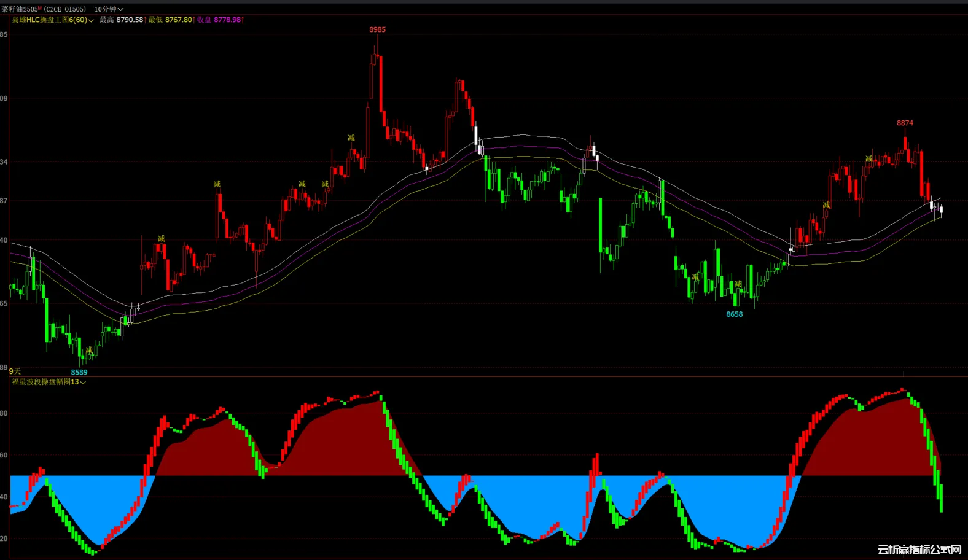Image resolution: width=968 pixels, height=560 pixels.
Task: Click the 减 marker just left of 8985 peak
Action: pos(351,138)
